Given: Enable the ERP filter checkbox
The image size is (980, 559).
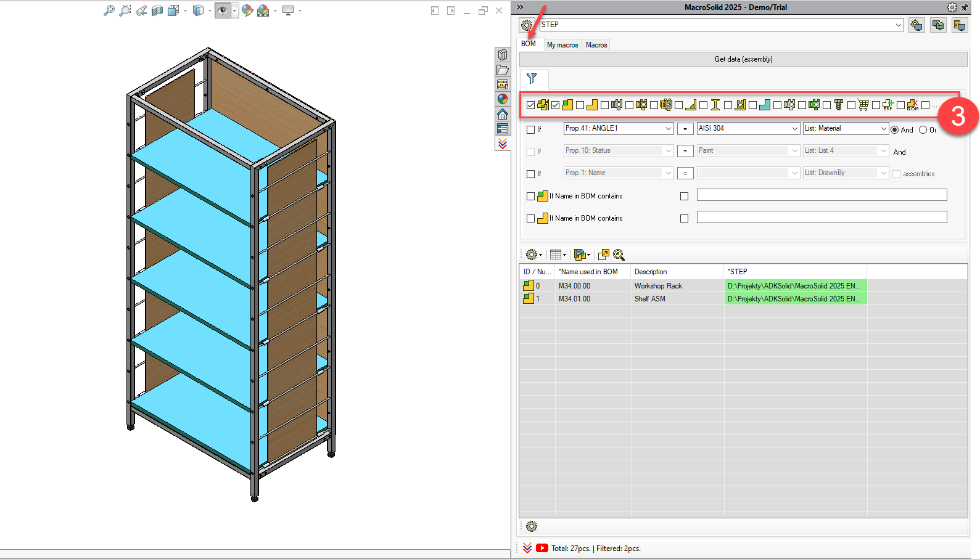Looking at the screenshot, I should [876, 105].
